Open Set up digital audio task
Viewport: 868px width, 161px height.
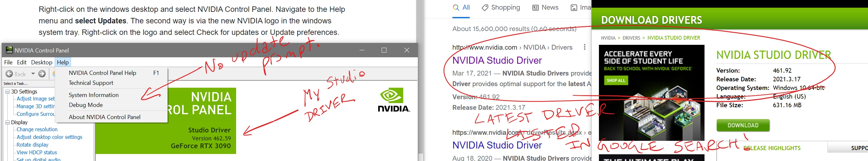pyautogui.click(x=38, y=159)
